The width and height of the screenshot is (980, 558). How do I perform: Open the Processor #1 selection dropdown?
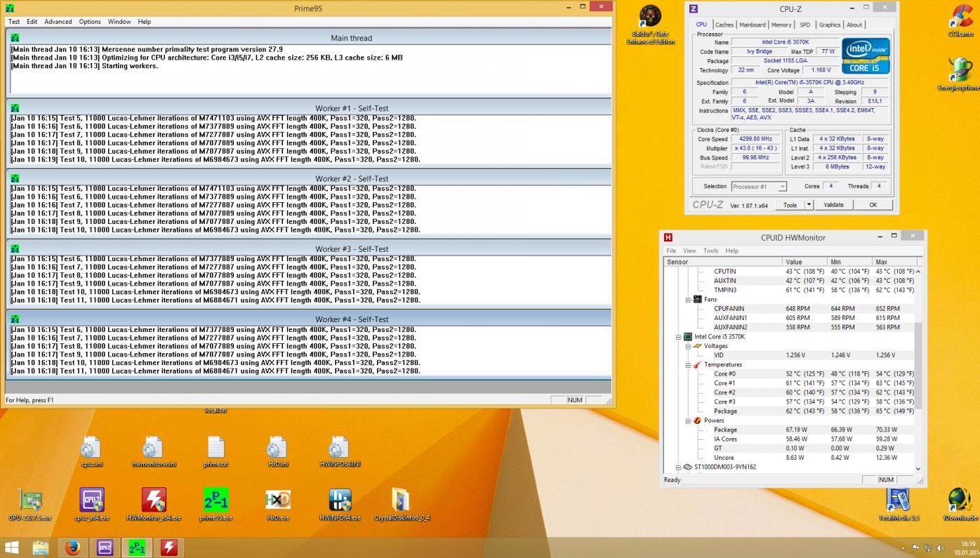[x=758, y=187]
